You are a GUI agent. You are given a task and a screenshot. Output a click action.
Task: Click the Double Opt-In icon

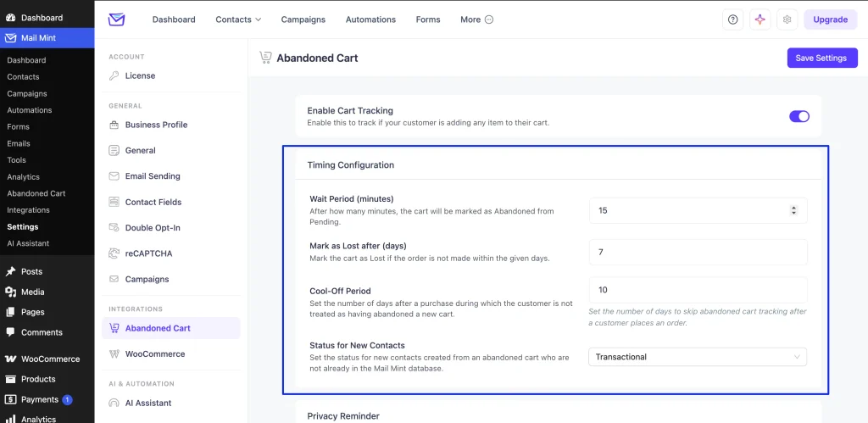pos(114,227)
